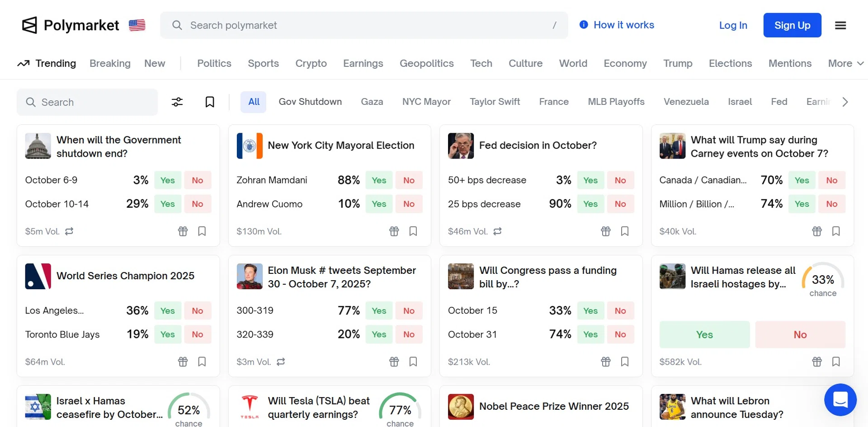Bookmark the World Series Champion 2025 market
Viewport: 868px width, 427px height.
pos(202,362)
